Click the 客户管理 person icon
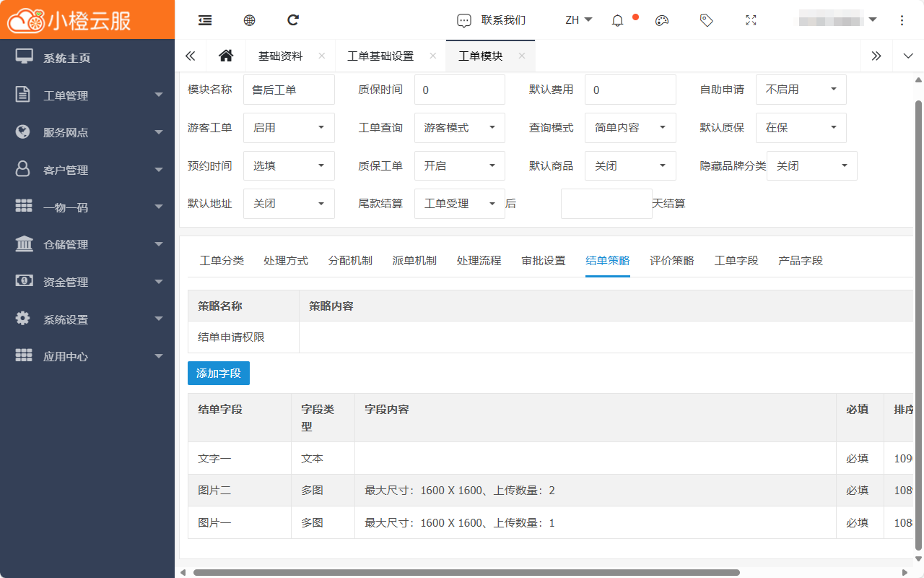Image resolution: width=924 pixels, height=578 pixels. pos(24,169)
